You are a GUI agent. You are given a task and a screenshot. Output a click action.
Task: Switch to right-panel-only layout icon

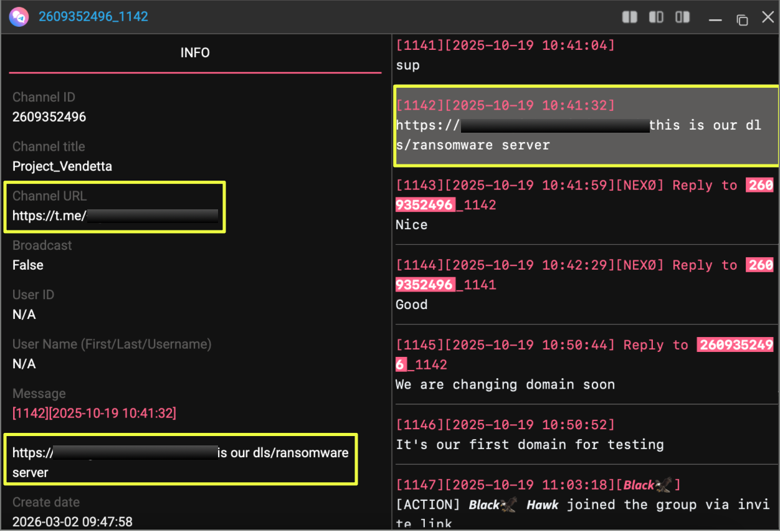683,17
